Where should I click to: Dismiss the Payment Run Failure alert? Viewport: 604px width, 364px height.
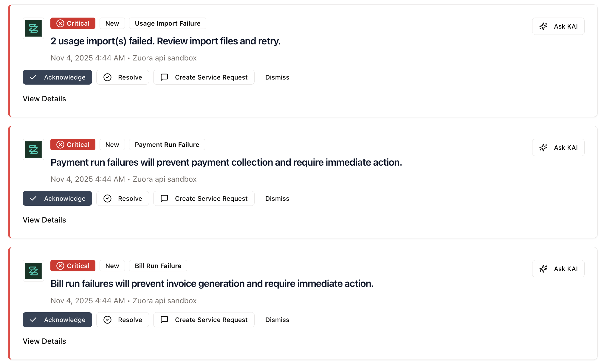point(277,198)
